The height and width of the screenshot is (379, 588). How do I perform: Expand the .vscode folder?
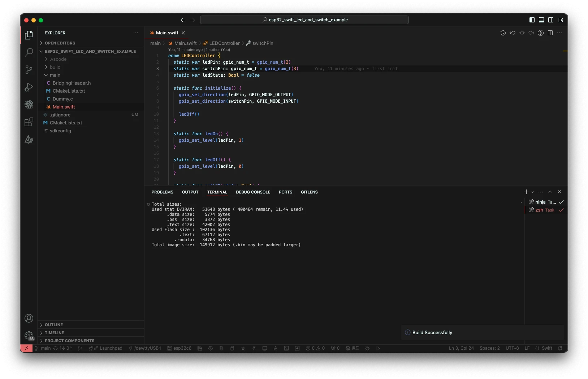[58, 59]
